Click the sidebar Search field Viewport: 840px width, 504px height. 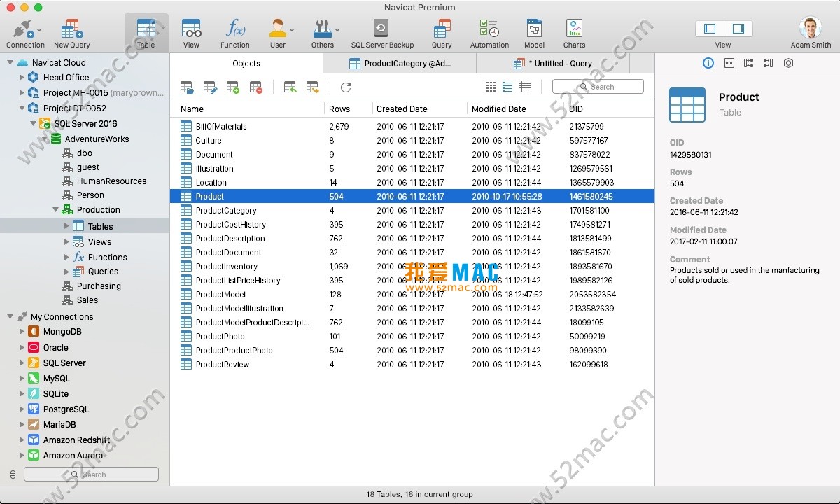tap(91, 475)
